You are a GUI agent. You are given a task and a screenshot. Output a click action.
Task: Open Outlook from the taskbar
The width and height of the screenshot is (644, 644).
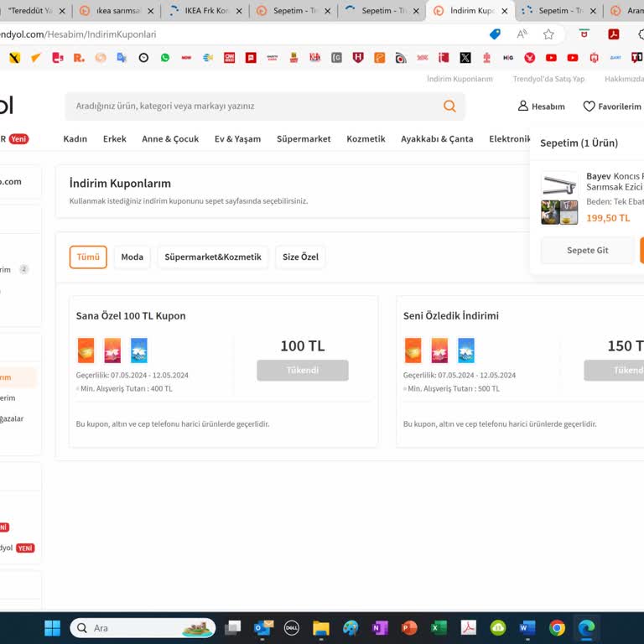click(x=263, y=627)
